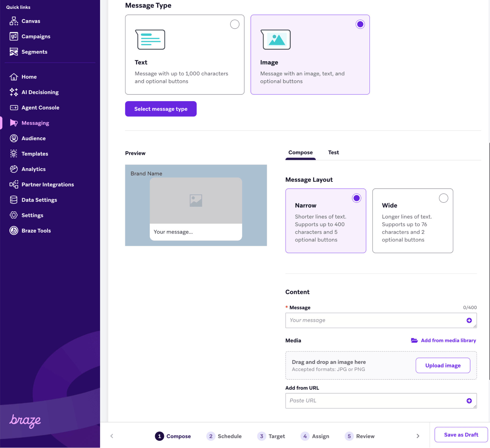
Task: Click the next step right chevron
Action: pos(418,436)
